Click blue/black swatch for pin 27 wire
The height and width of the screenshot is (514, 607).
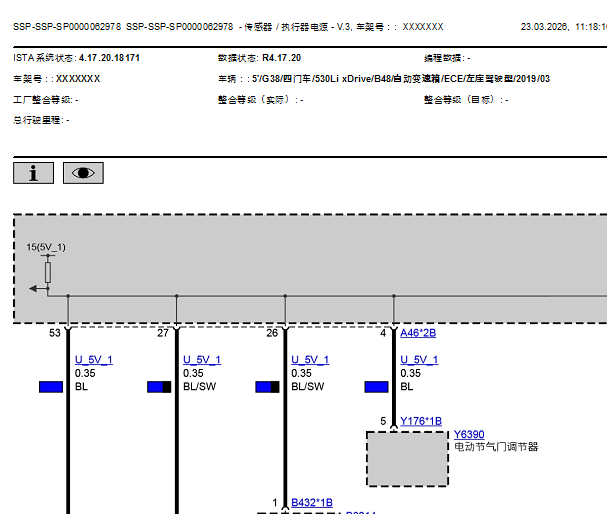[159, 387]
